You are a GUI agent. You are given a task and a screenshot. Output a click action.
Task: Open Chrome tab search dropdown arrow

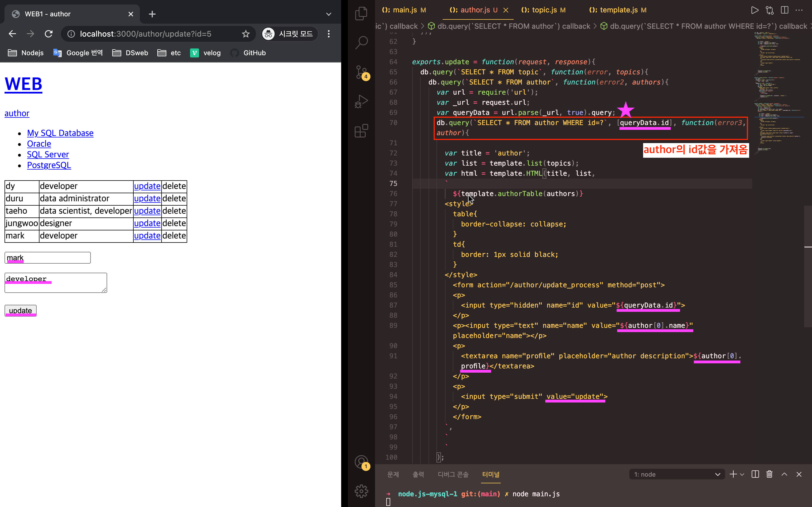click(328, 14)
